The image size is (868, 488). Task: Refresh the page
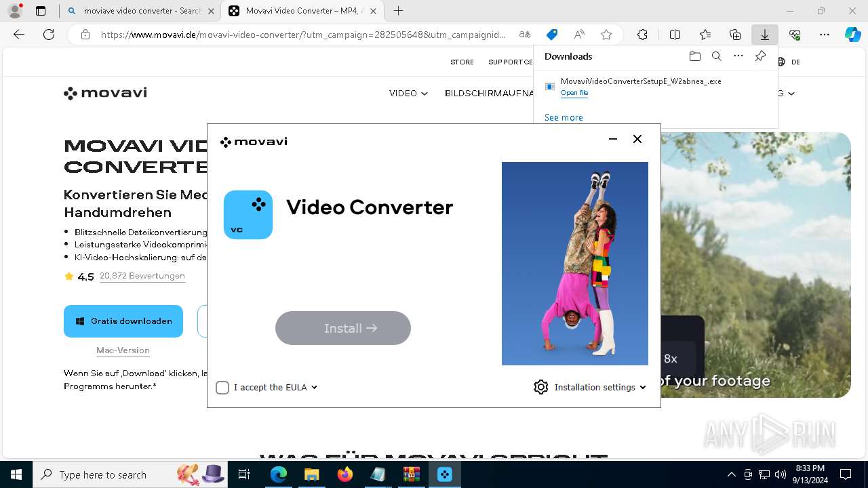tap(49, 35)
